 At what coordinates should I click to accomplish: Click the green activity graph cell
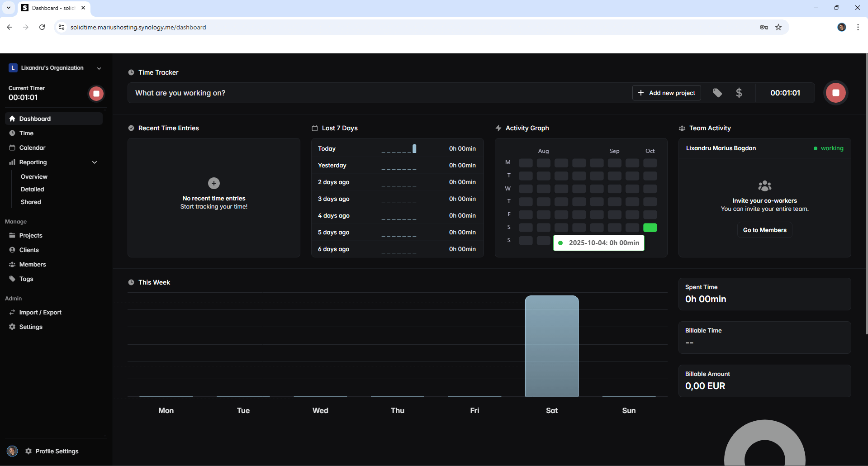[x=650, y=228]
